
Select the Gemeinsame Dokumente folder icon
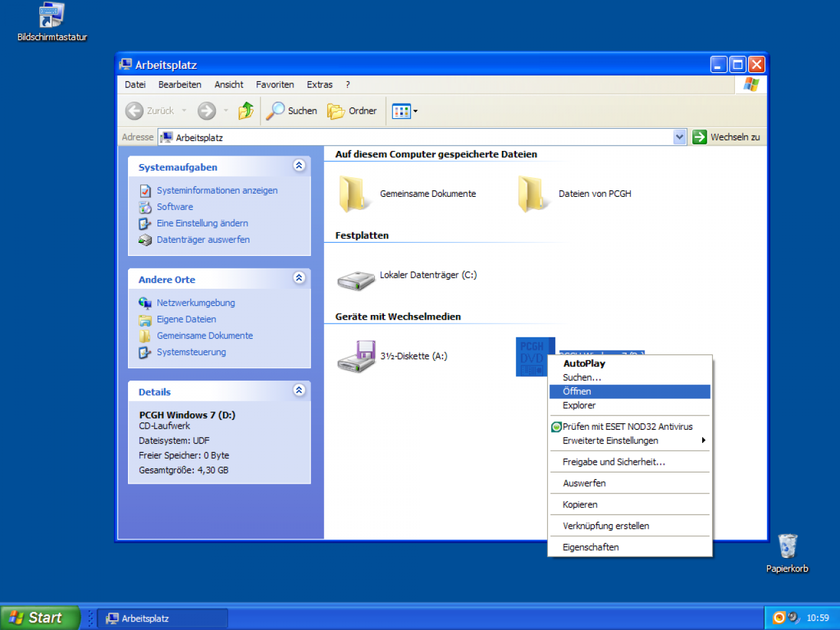tap(353, 194)
